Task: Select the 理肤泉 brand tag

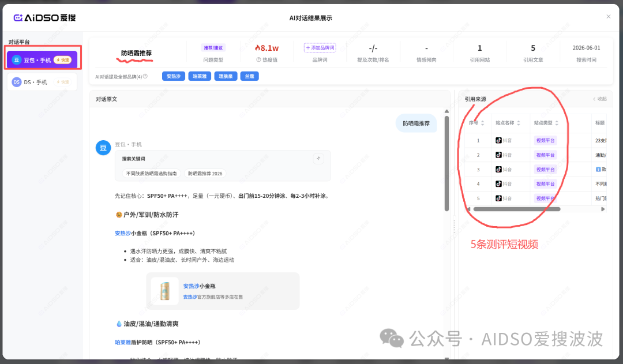Action: pos(226,76)
